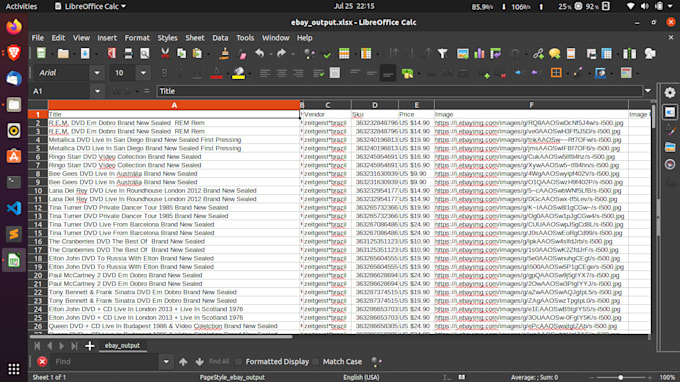
Task: Open Paste options dropdown arrow
Action: pyautogui.click(x=207, y=53)
